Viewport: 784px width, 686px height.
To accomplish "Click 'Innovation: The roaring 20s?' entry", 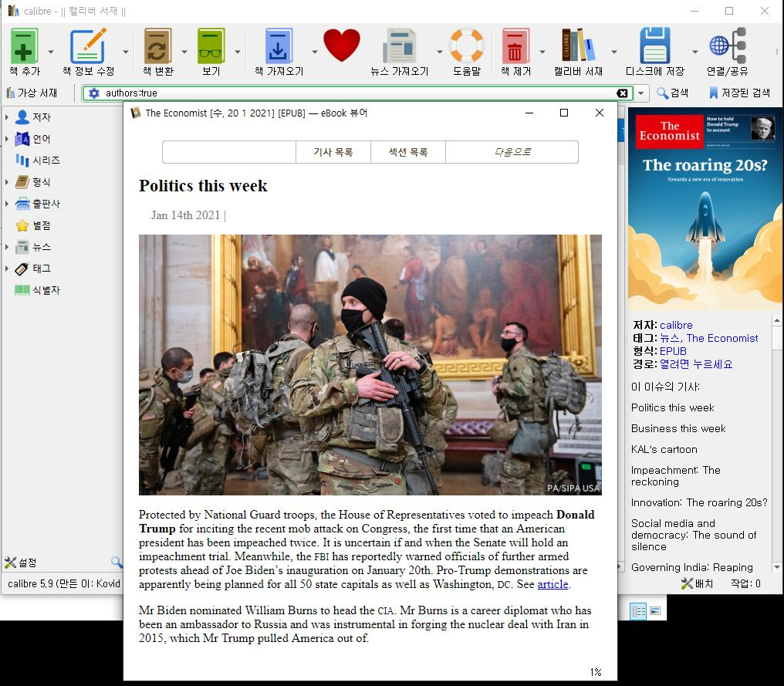I will pos(699,502).
